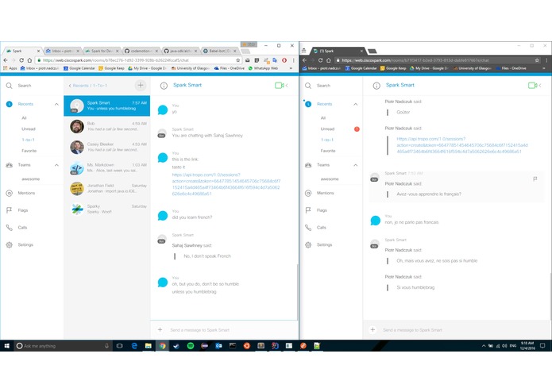
Task: Open the tropo API link in right chat
Action: tap(462, 145)
